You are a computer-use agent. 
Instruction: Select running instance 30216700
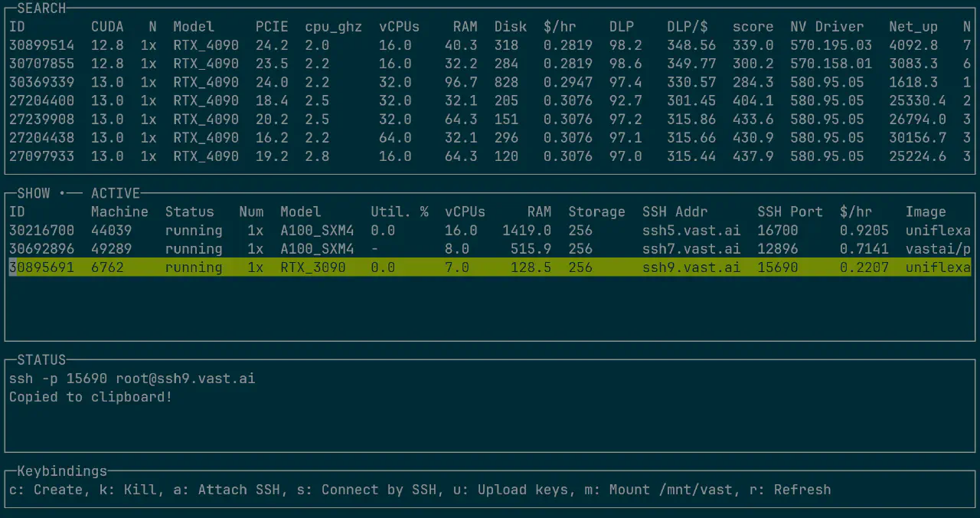click(x=41, y=230)
